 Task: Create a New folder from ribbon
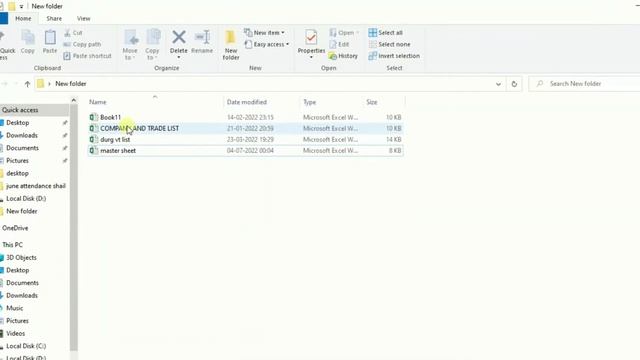tap(231, 45)
